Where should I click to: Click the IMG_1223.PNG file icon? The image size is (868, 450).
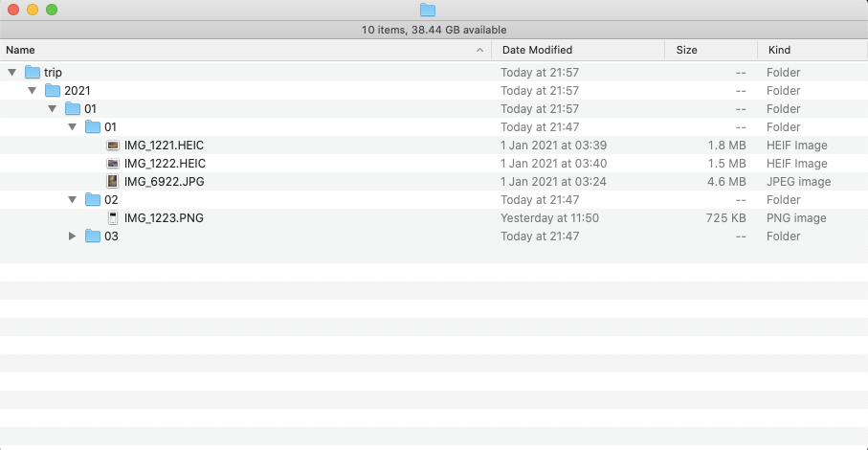pos(113,218)
